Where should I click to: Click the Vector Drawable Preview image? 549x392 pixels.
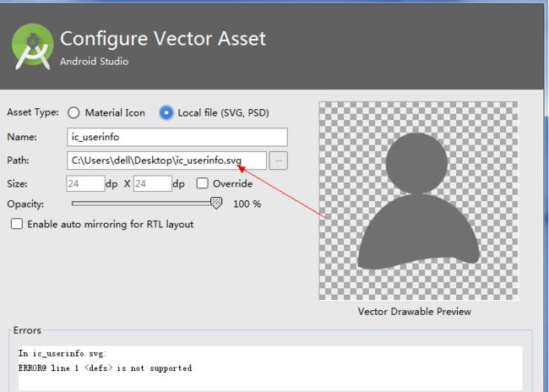418,201
